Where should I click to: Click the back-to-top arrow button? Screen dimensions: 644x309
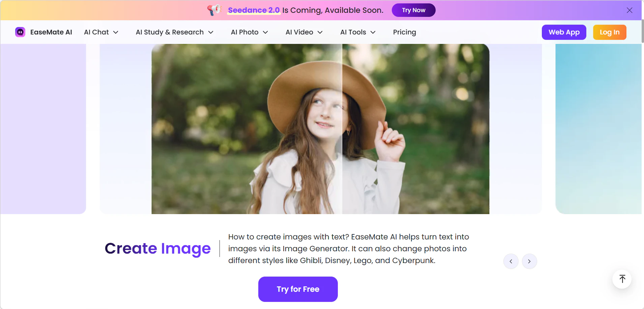click(x=622, y=279)
